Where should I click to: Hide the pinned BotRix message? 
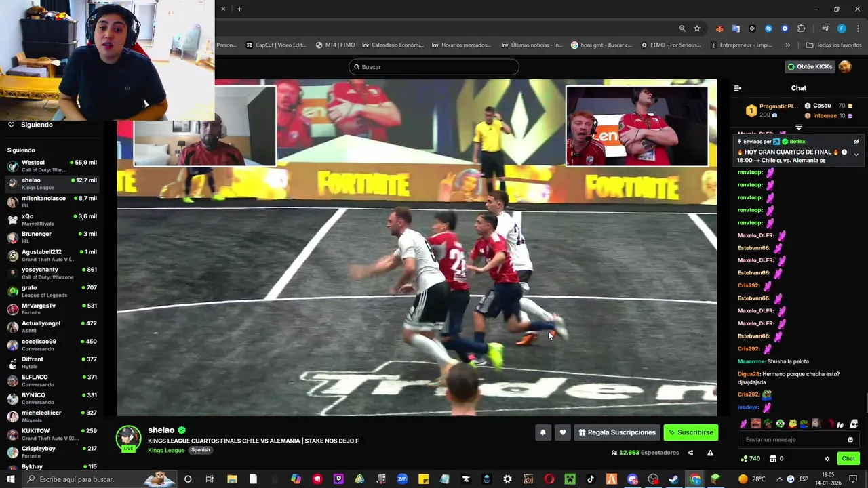click(x=856, y=142)
